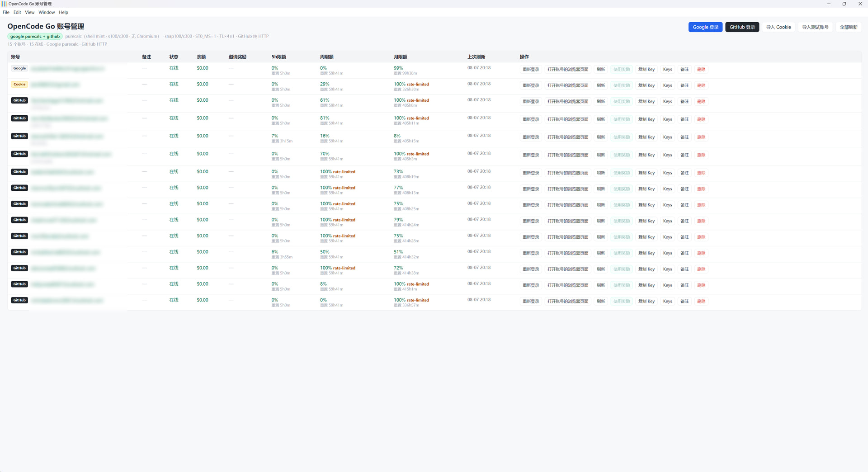Viewport: 868px width, 472px height.
Task: Click the Google badge in the first row
Action: coord(19,68)
